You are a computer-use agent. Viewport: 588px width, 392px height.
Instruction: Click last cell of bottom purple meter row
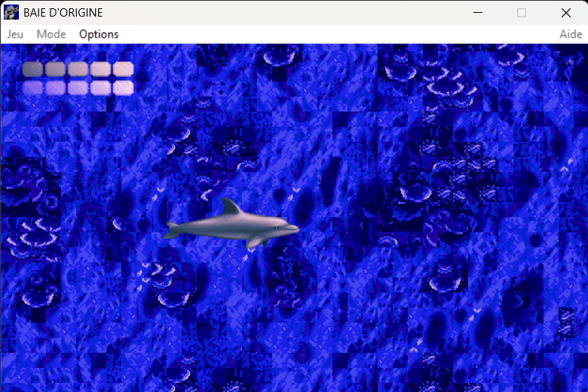[123, 87]
